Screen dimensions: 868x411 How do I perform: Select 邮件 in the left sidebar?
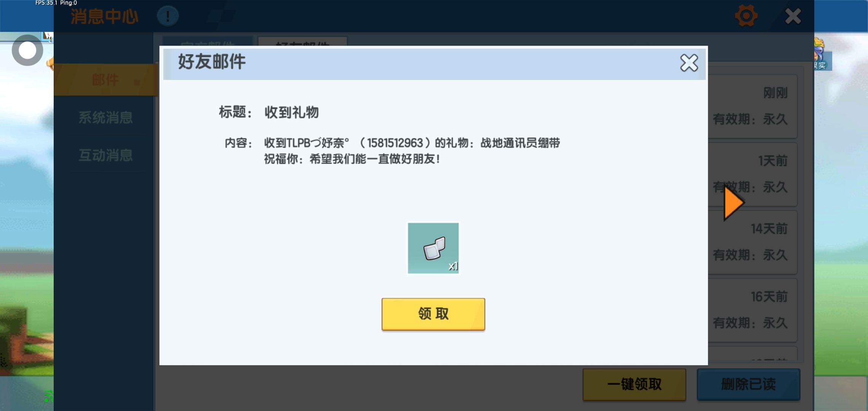tap(106, 80)
